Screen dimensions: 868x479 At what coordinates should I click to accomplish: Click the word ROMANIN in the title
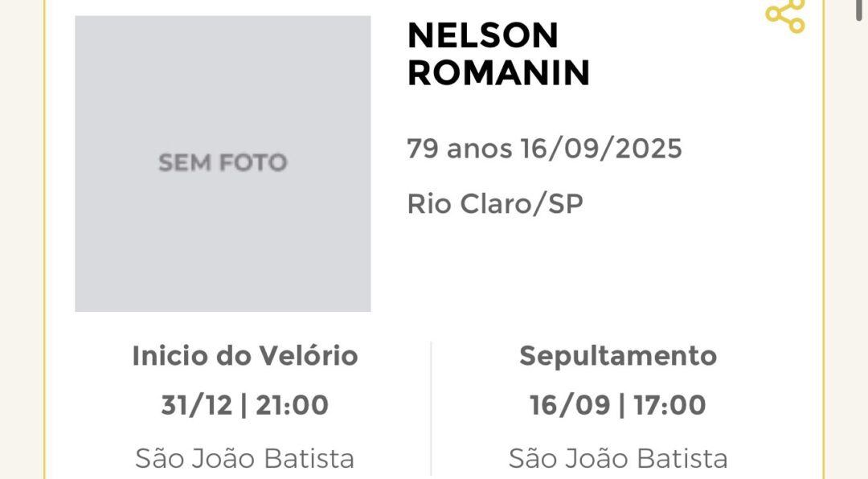click(499, 73)
